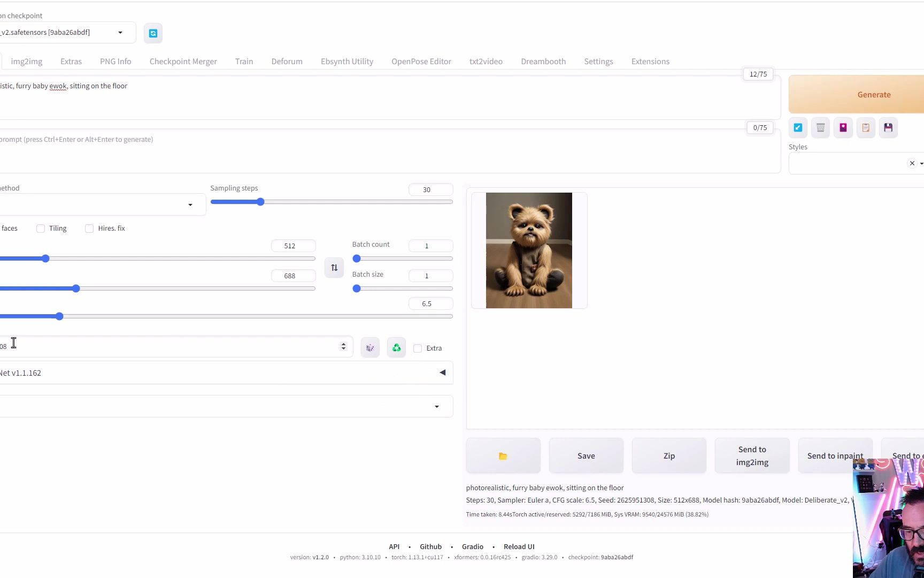Open the OpenPose Editor tab
The height and width of the screenshot is (578, 924).
coord(421,62)
